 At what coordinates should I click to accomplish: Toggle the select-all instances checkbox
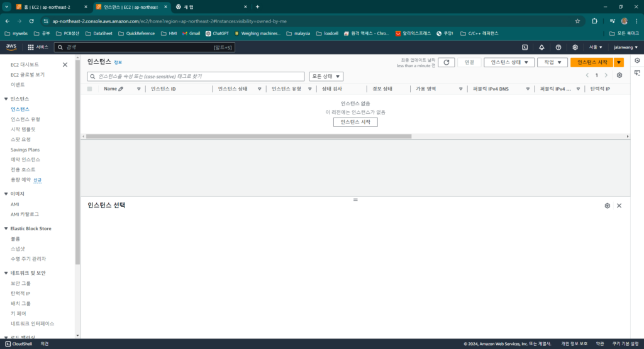click(x=89, y=89)
